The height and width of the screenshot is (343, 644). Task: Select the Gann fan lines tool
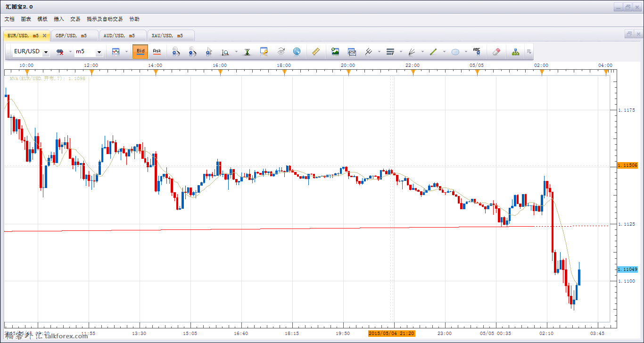click(x=412, y=52)
